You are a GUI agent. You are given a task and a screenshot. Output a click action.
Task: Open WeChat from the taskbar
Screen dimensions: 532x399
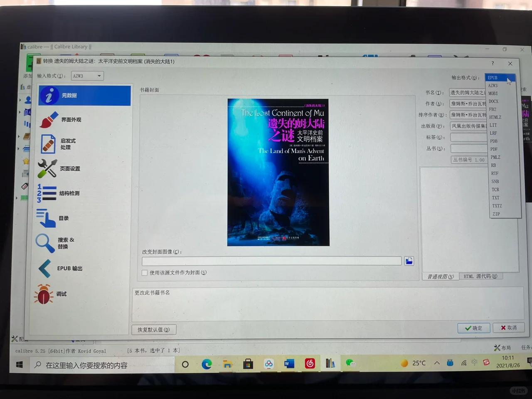point(350,363)
